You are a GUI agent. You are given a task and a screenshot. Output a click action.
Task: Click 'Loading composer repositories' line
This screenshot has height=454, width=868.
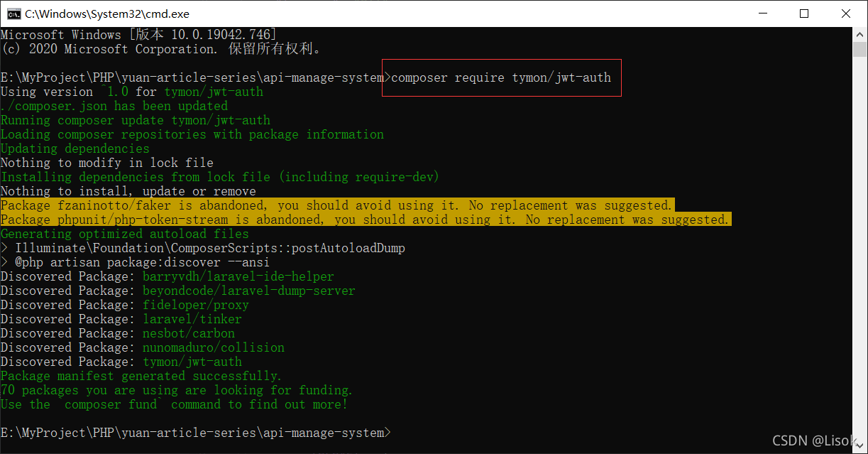point(192,134)
